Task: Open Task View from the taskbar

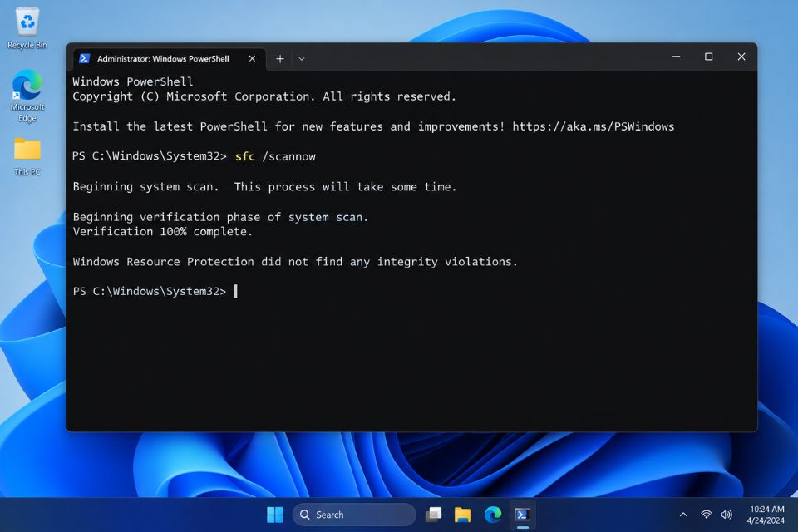Action: [x=434, y=515]
